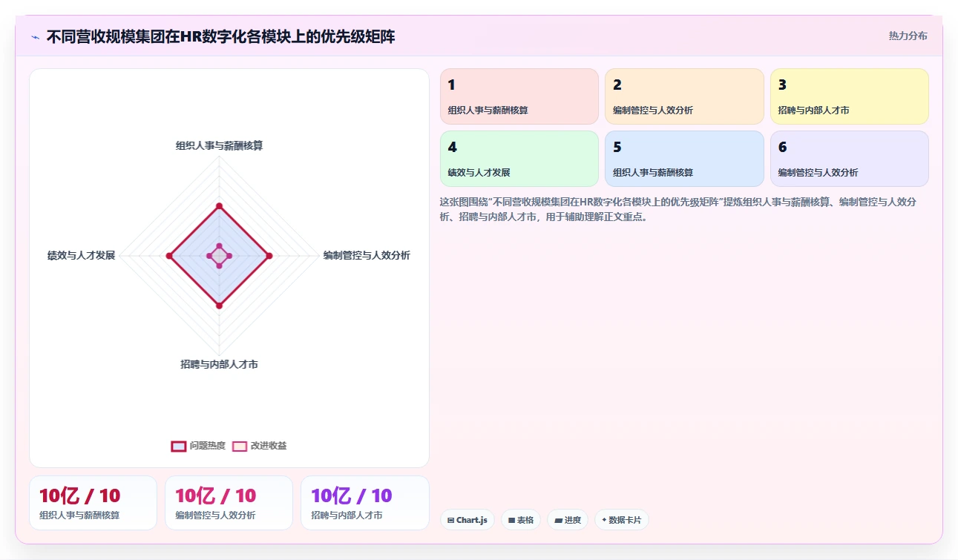The width and height of the screenshot is (958, 560).
Task: Open card 6 编制管控与人效分析
Action: (x=850, y=159)
